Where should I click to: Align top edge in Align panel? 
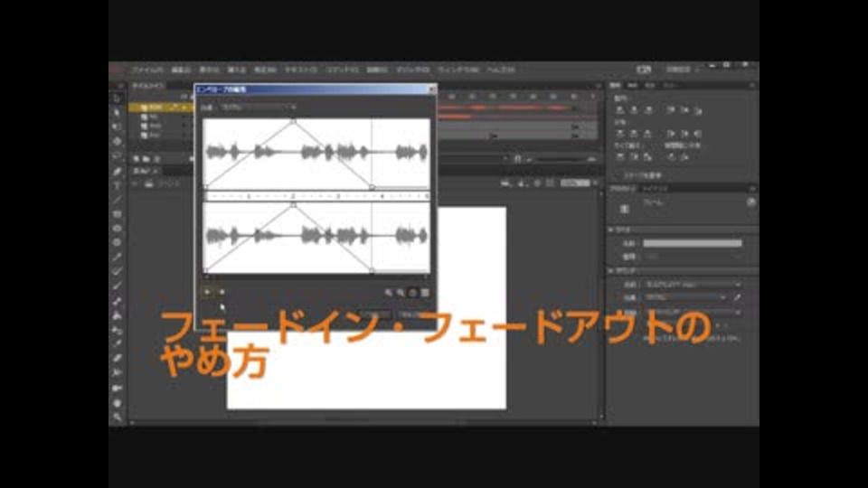coord(671,110)
